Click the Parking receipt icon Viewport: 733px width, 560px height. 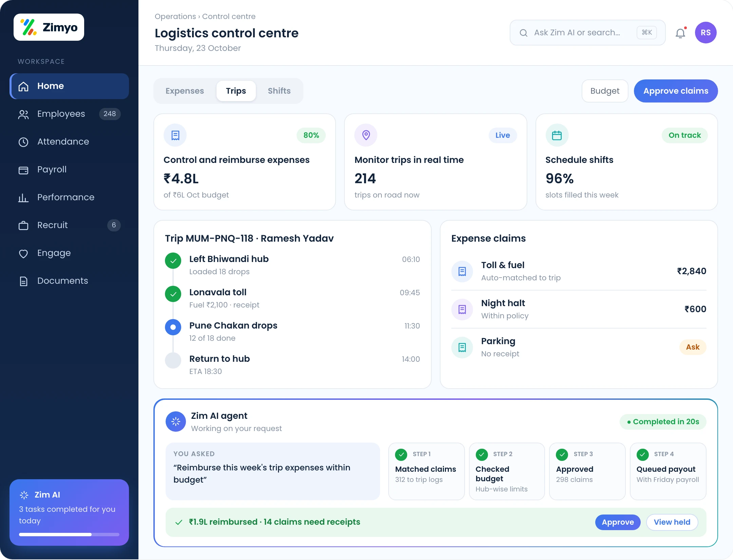pyautogui.click(x=462, y=347)
